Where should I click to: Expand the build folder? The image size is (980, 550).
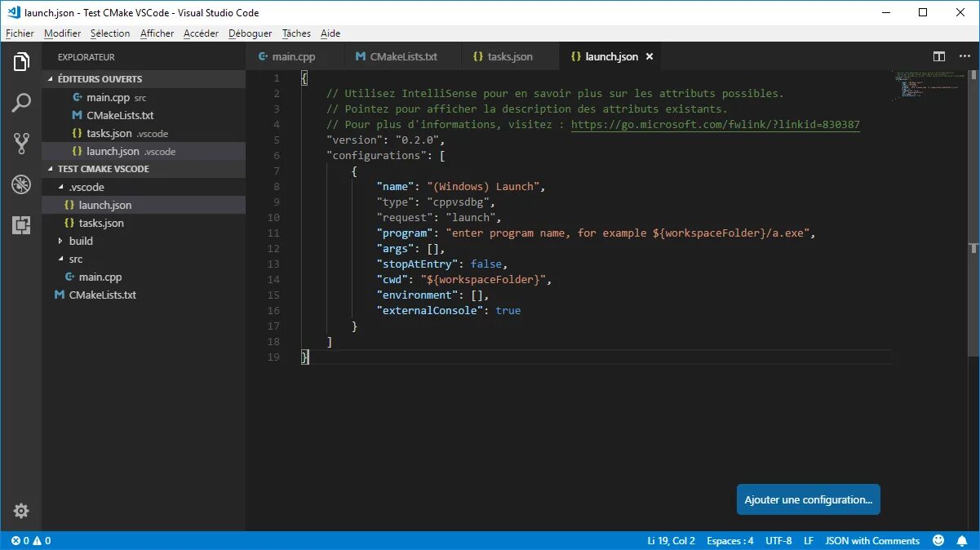pos(144,241)
